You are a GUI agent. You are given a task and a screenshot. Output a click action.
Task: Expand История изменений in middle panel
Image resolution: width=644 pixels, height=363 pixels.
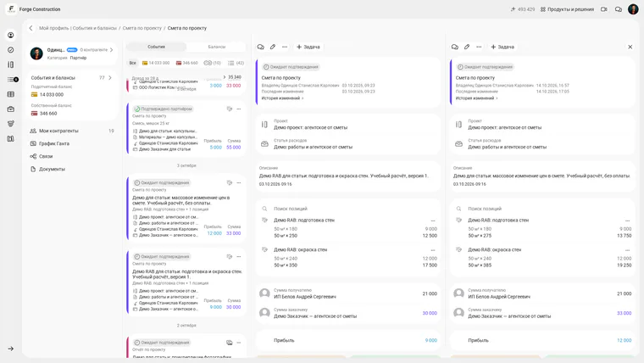[282, 98]
